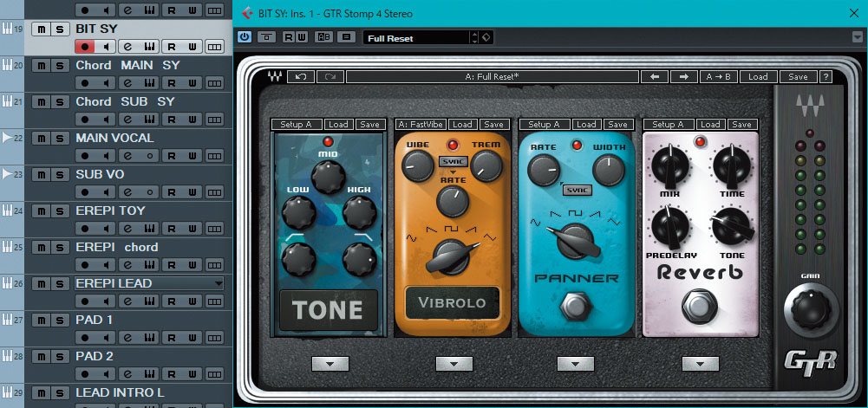Toggle monitor speaker on BIT SY track
This screenshot has height=408, width=868.
107,47
